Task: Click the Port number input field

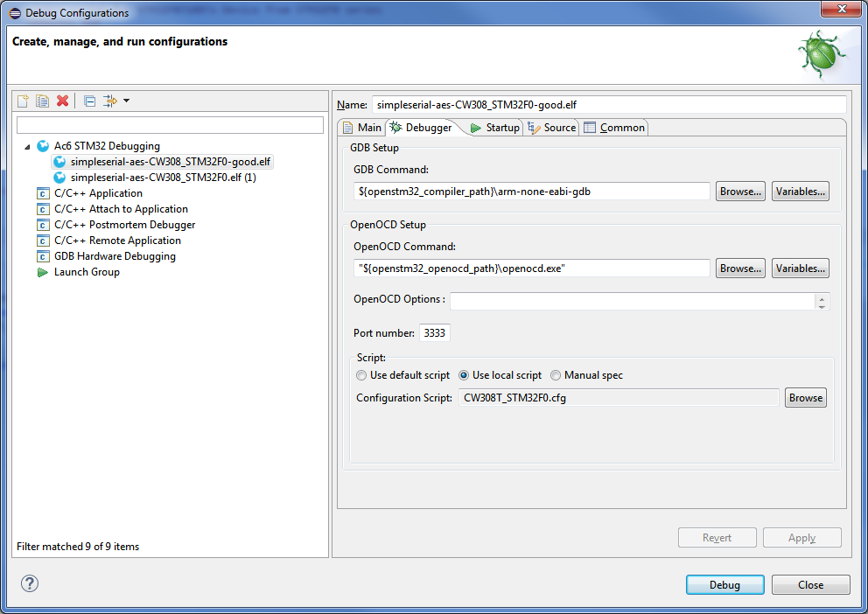Action: tap(435, 333)
